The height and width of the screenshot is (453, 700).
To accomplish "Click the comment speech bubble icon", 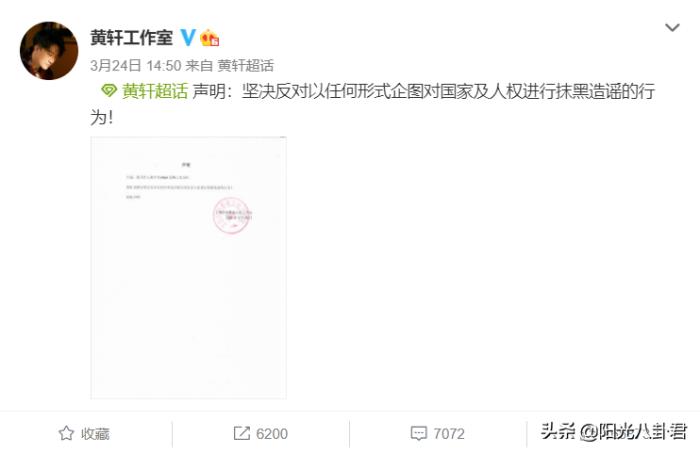I will tap(418, 433).
